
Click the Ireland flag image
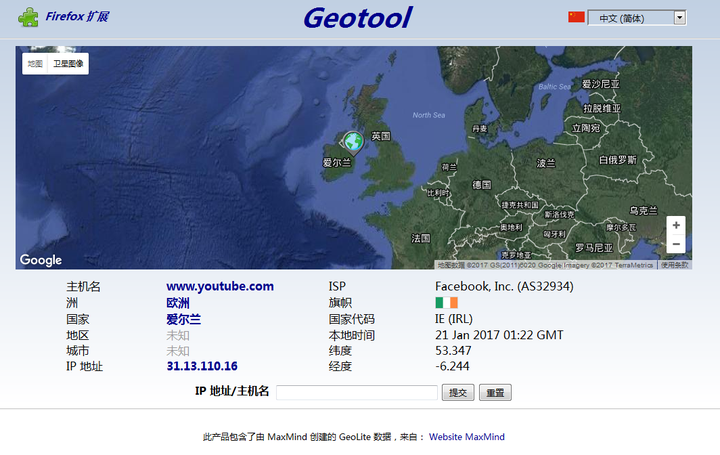(446, 303)
